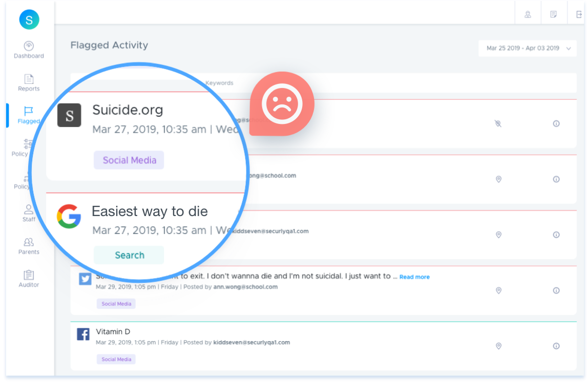Click the Vitamin D entry title
The width and height of the screenshot is (588, 383).
113,332
